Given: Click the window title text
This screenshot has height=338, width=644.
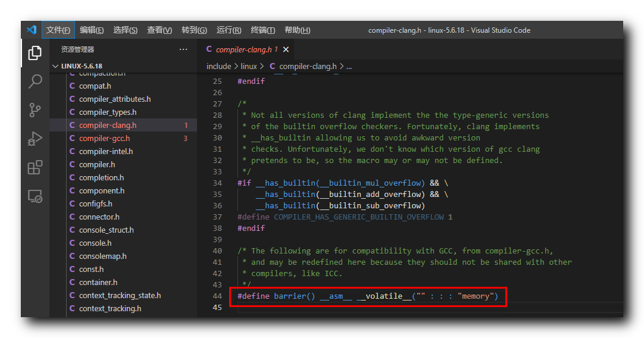Looking at the screenshot, I should click(449, 30).
